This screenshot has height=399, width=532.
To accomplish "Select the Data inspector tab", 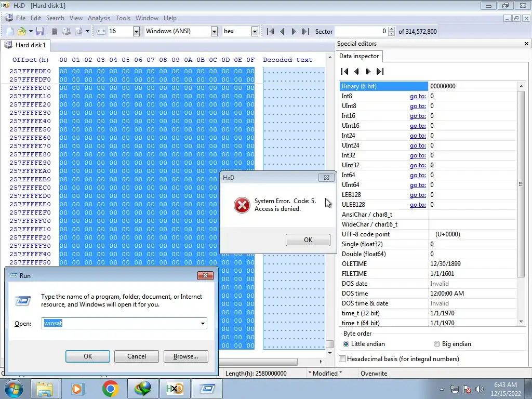I will coord(359,56).
